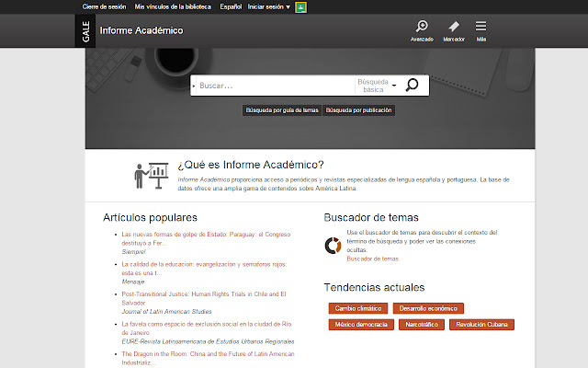
Task: Click the Tendencias actuales heading
Action: 374,288
